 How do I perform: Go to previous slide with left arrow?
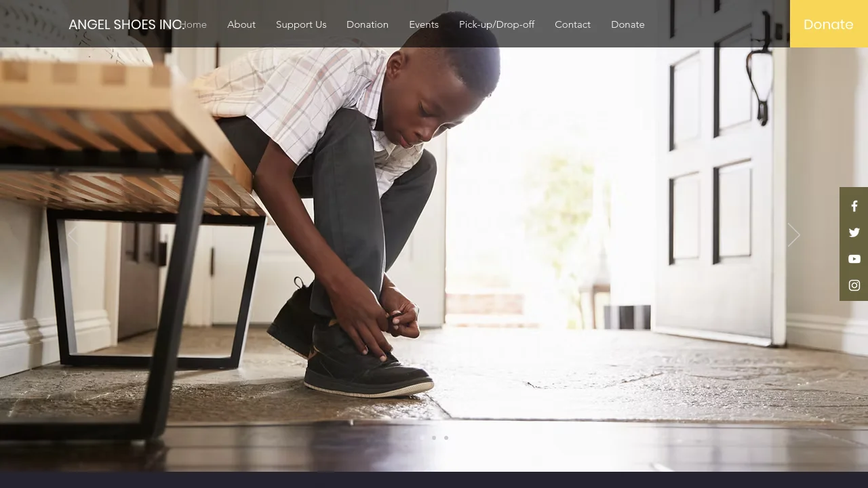point(73,235)
